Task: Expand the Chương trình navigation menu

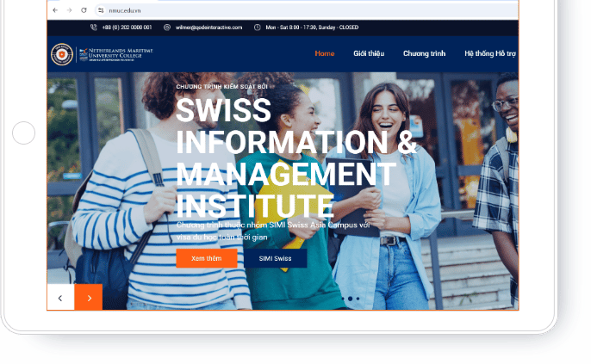Action: 424,53
